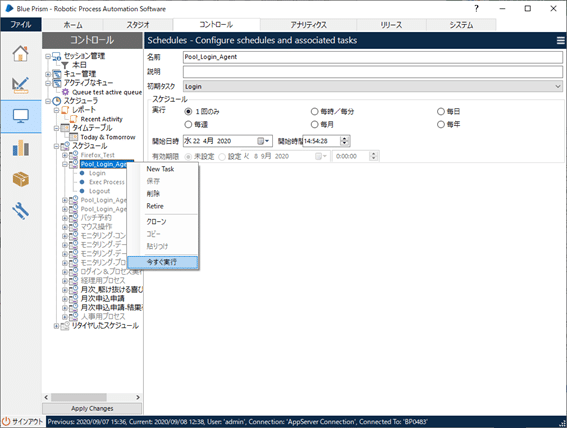
Task: Switch to the スタジオ tab
Action: point(138,25)
